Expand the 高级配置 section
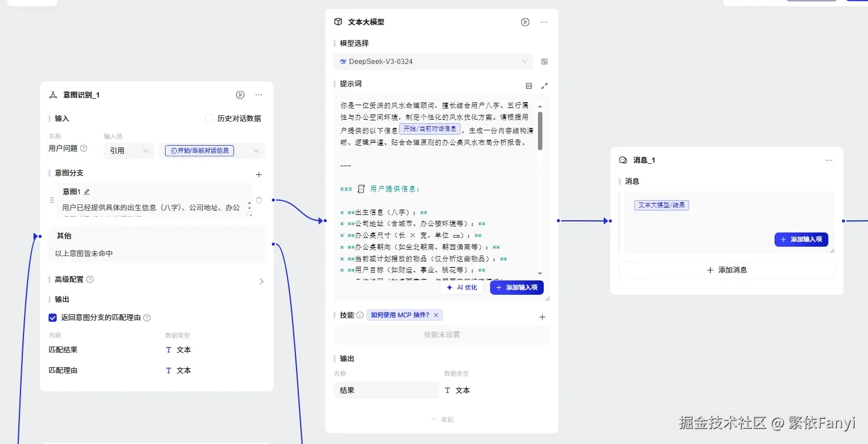Image resolution: width=868 pixels, height=444 pixels. (x=261, y=281)
